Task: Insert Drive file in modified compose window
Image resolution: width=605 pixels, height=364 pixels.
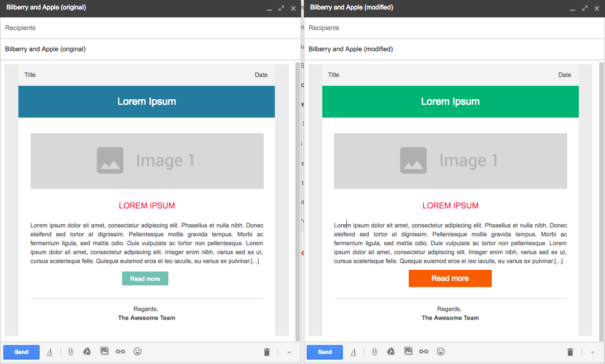Action: (x=391, y=352)
